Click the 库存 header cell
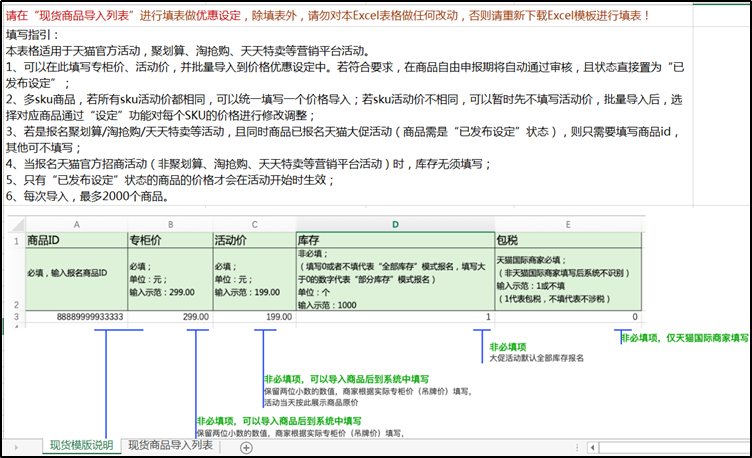752x458 pixels. pos(394,240)
